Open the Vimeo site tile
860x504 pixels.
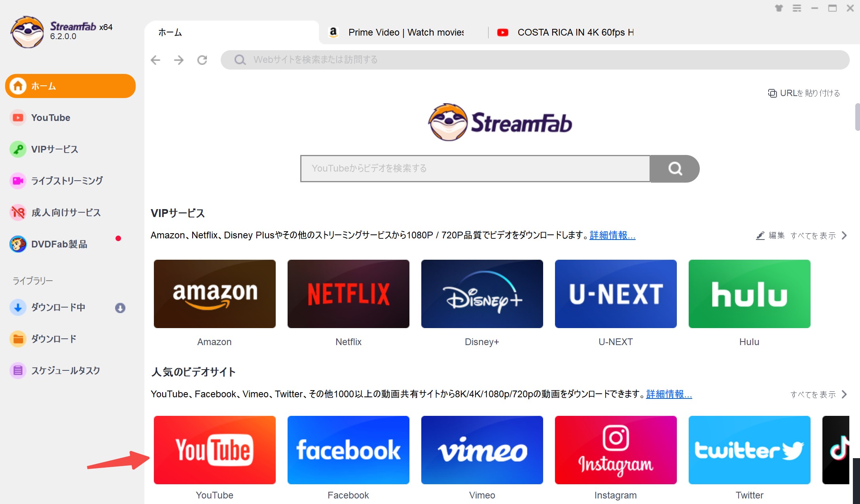(x=482, y=450)
